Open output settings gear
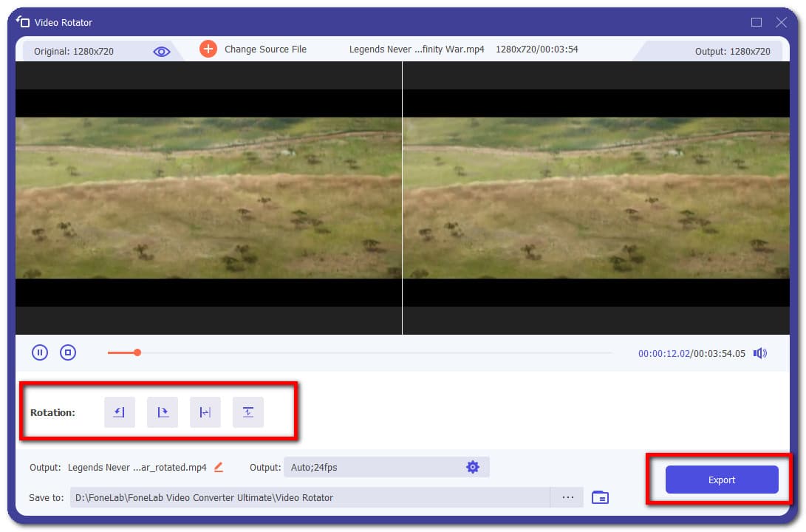The image size is (806, 532). pyautogui.click(x=472, y=467)
